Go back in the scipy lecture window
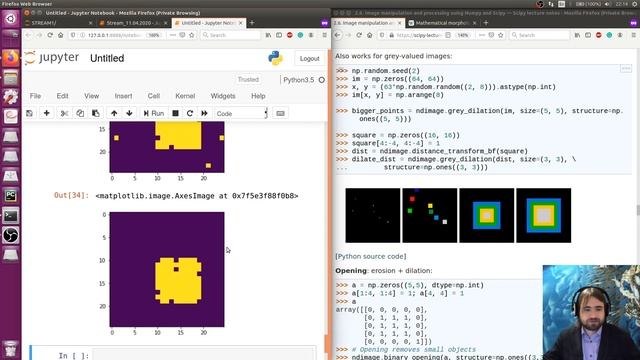 click(x=338, y=35)
